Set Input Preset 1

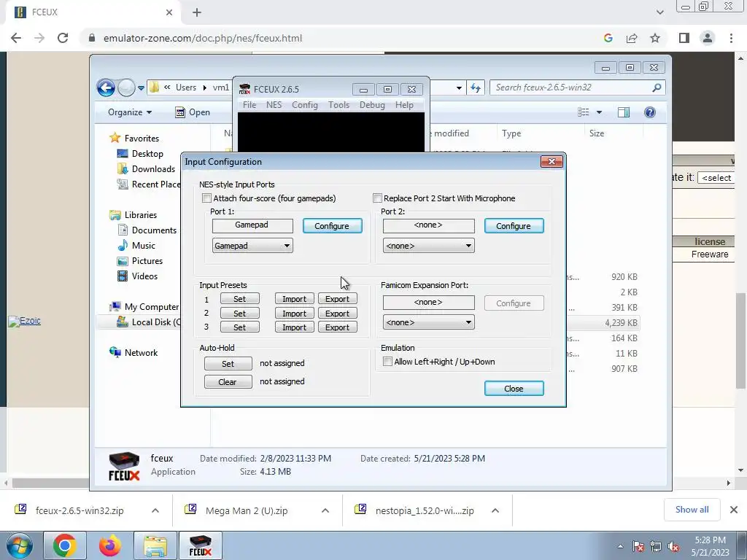point(239,299)
